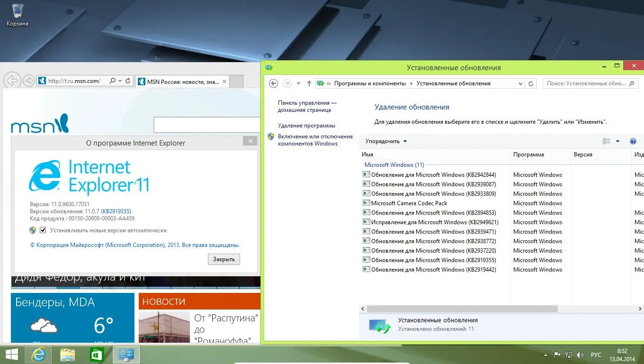
Task: Click the Установленные обновления breadcrumb
Action: (x=454, y=83)
